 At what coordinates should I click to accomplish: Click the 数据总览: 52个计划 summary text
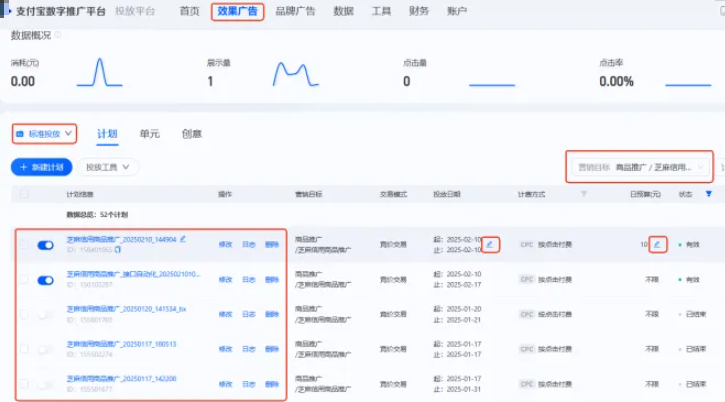click(97, 215)
